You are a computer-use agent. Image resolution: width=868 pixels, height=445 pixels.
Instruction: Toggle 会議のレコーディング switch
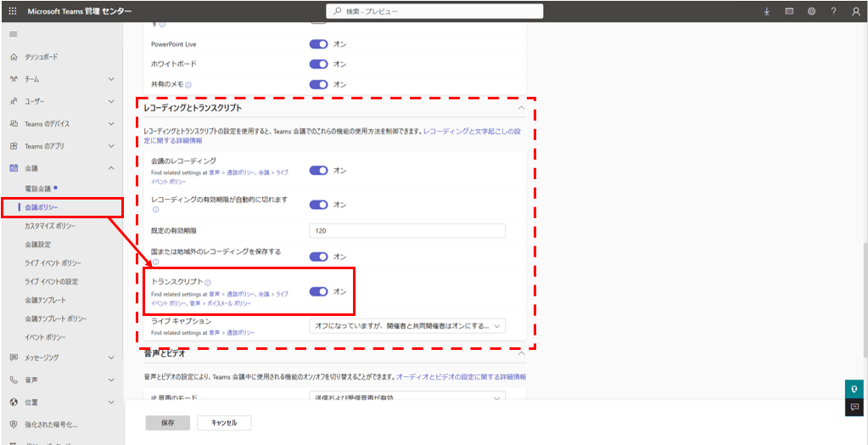pos(319,170)
